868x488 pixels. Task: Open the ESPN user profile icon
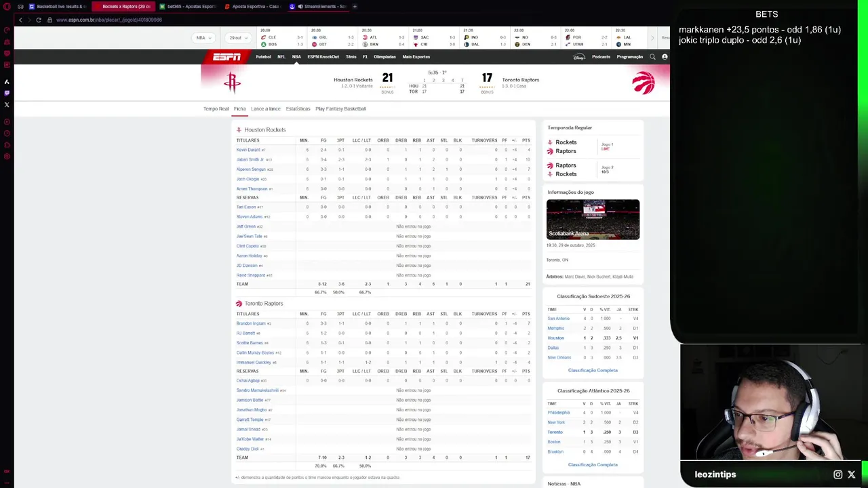665,57
